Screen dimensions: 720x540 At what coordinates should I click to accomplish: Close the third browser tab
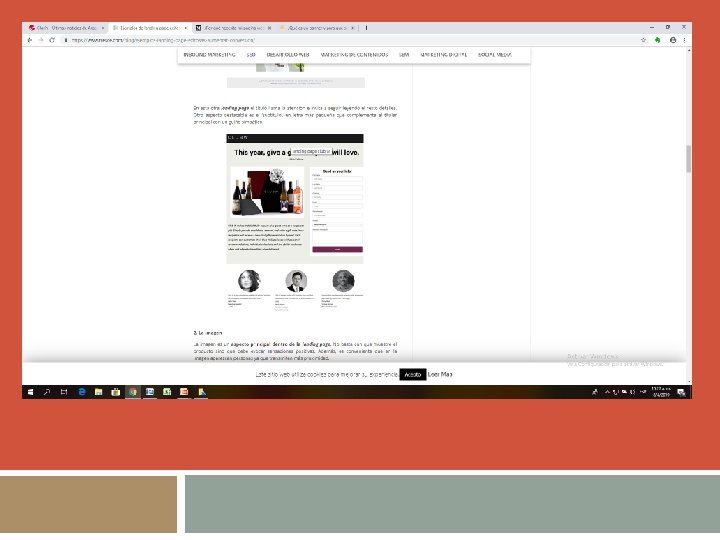point(270,28)
